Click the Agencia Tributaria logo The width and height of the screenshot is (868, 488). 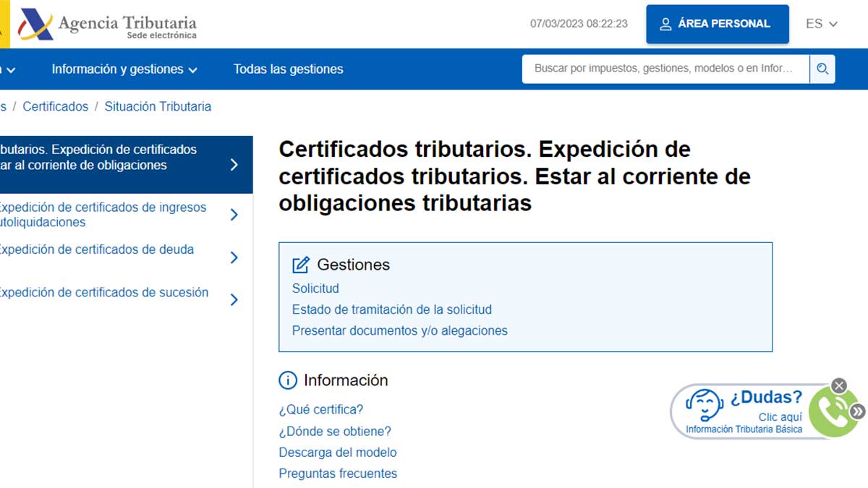pyautogui.click(x=109, y=25)
